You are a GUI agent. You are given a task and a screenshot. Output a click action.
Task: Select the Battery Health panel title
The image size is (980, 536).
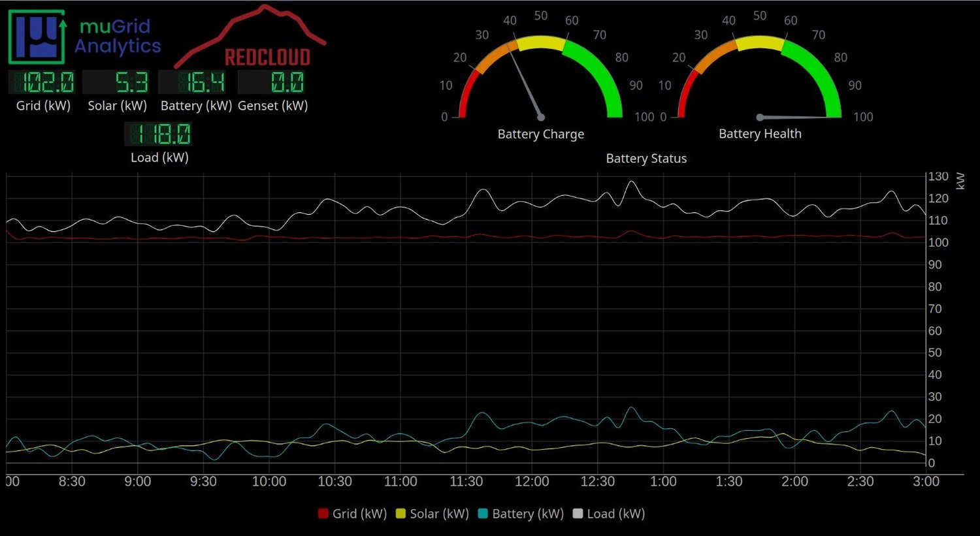760,133
